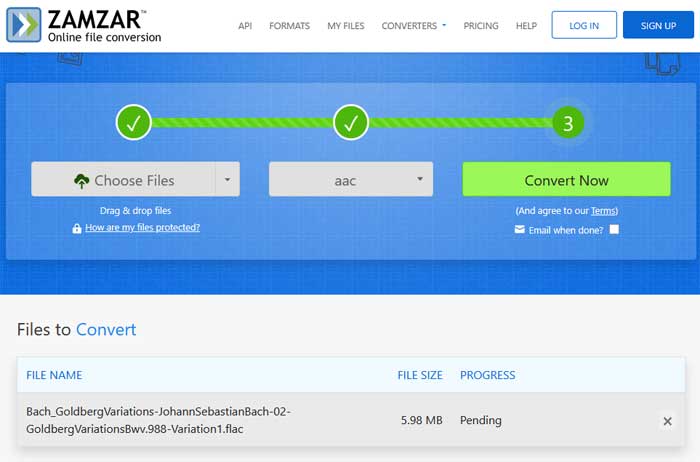Go to MY FILES
The image size is (700, 462).
[346, 26]
